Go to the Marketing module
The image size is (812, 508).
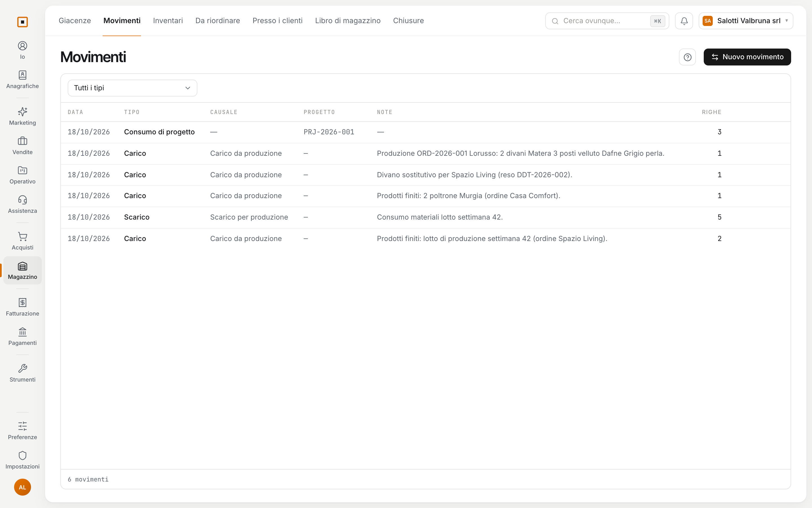click(x=23, y=116)
